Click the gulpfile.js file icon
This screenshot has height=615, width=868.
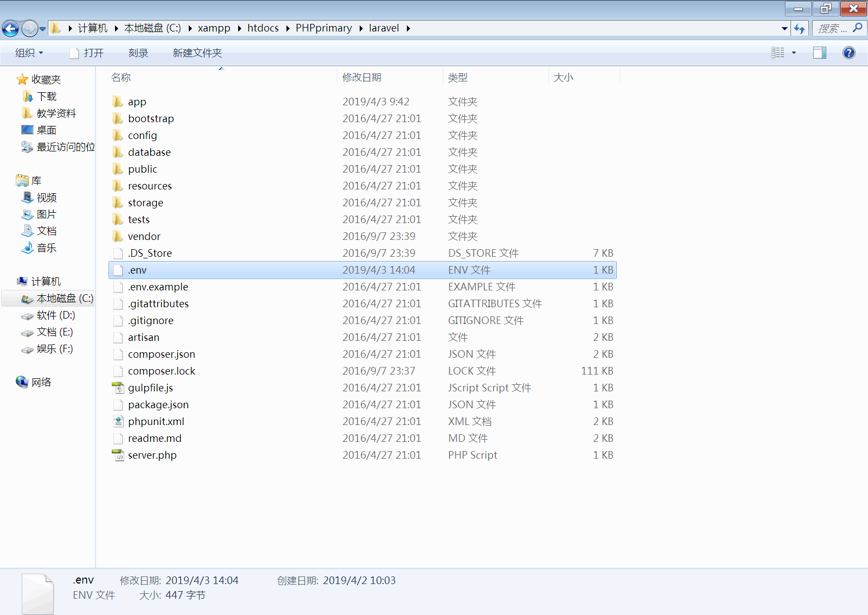coord(118,388)
